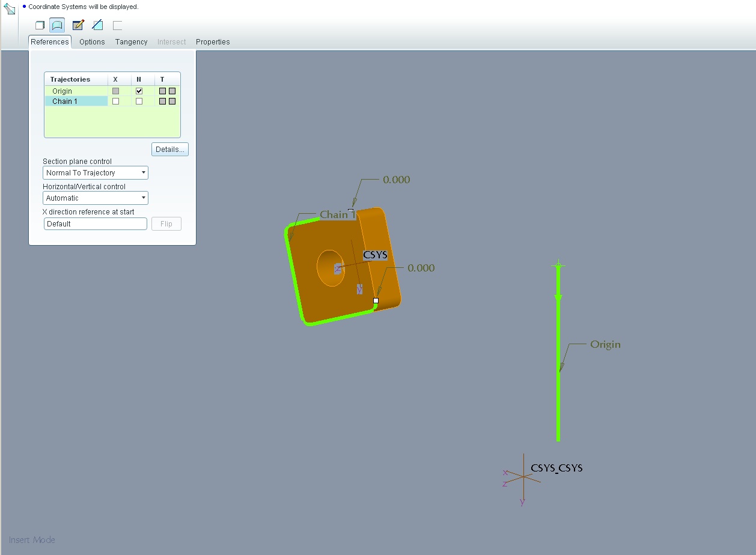Open the Properties tab
This screenshot has width=756, height=555.
click(x=213, y=42)
